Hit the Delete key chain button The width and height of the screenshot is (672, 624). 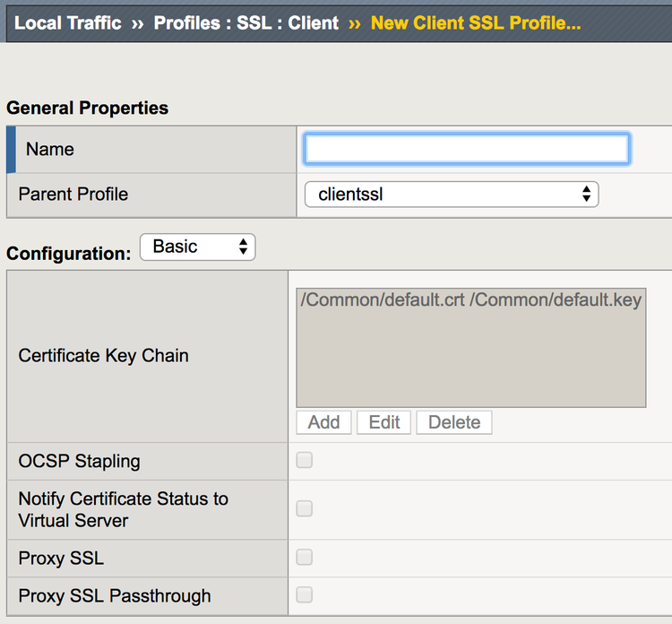click(454, 422)
